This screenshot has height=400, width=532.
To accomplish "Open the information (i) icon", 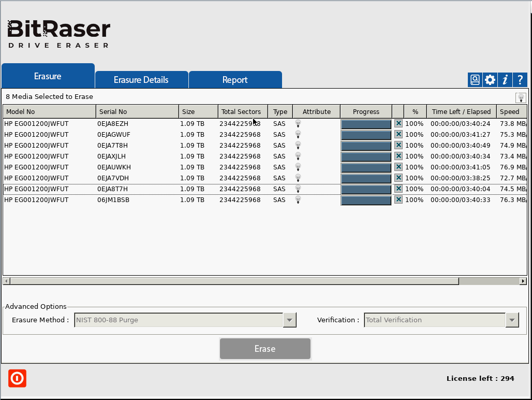I will [505, 80].
